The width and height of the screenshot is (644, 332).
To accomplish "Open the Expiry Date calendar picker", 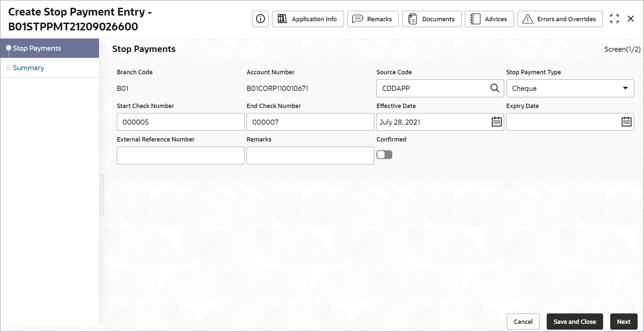I will (626, 122).
